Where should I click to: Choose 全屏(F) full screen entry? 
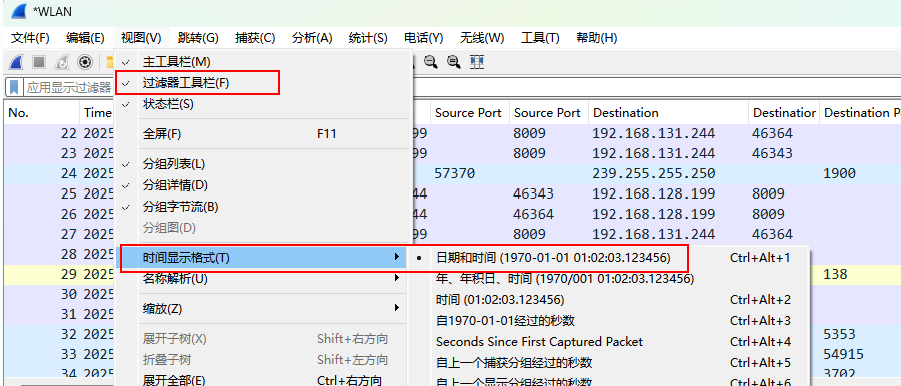coord(264,134)
